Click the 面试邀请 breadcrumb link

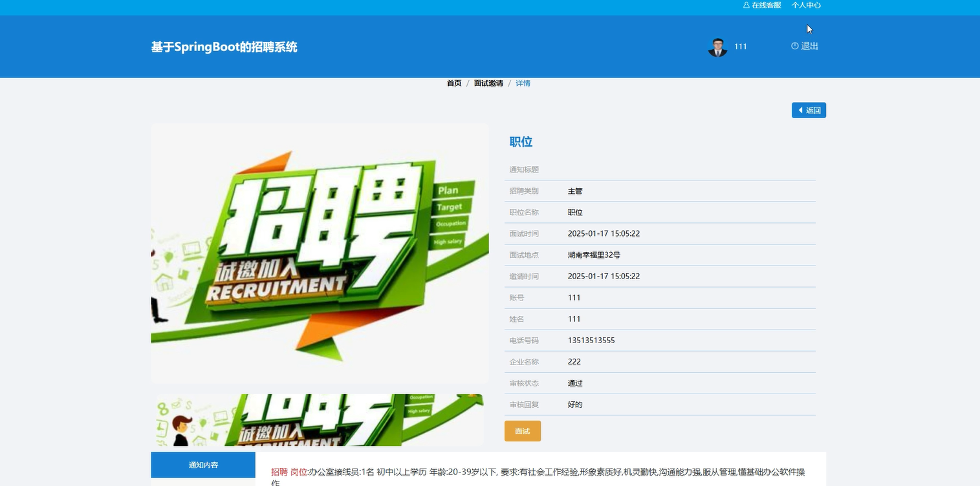488,83
